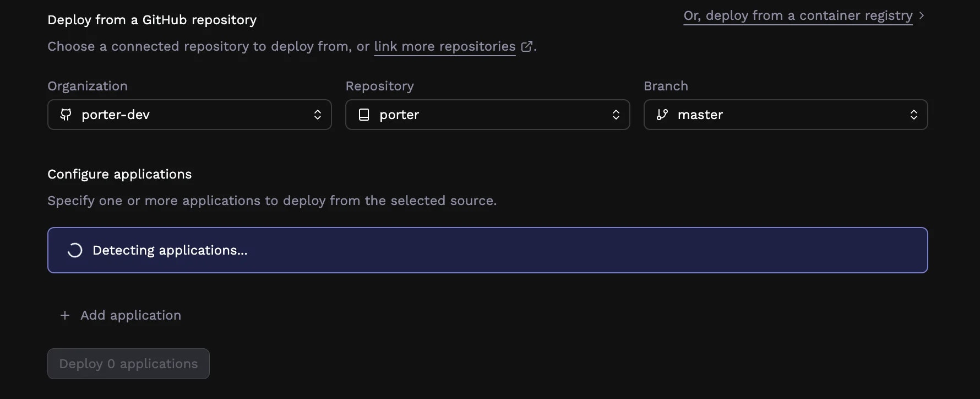Click the up-down arrows on the Branch selector
Viewport: 980px width, 399px height.
pyautogui.click(x=914, y=115)
